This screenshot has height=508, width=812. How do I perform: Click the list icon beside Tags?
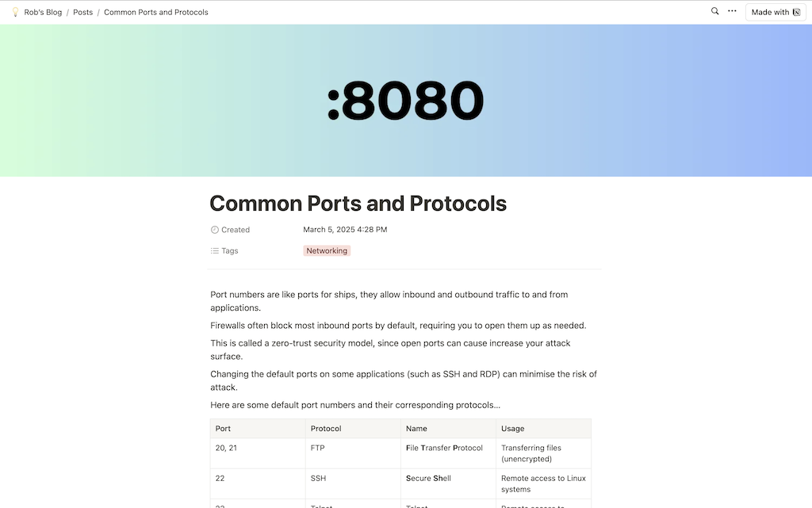215,250
